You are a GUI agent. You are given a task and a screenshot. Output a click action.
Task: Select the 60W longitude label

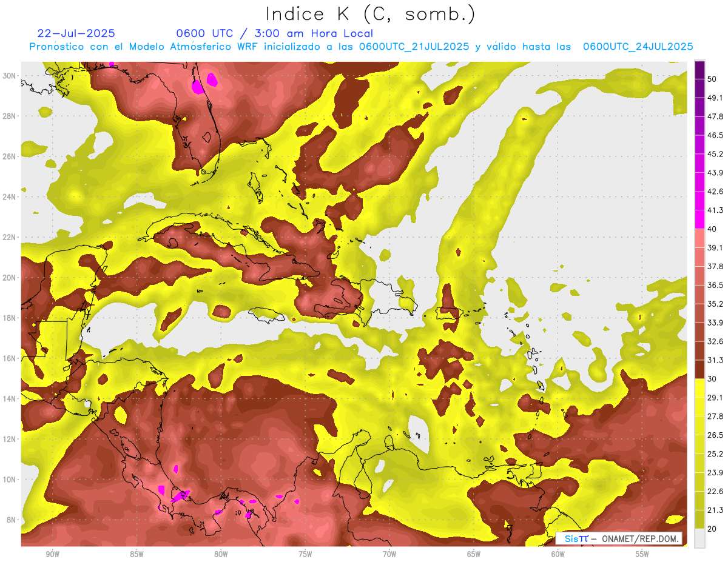(558, 554)
